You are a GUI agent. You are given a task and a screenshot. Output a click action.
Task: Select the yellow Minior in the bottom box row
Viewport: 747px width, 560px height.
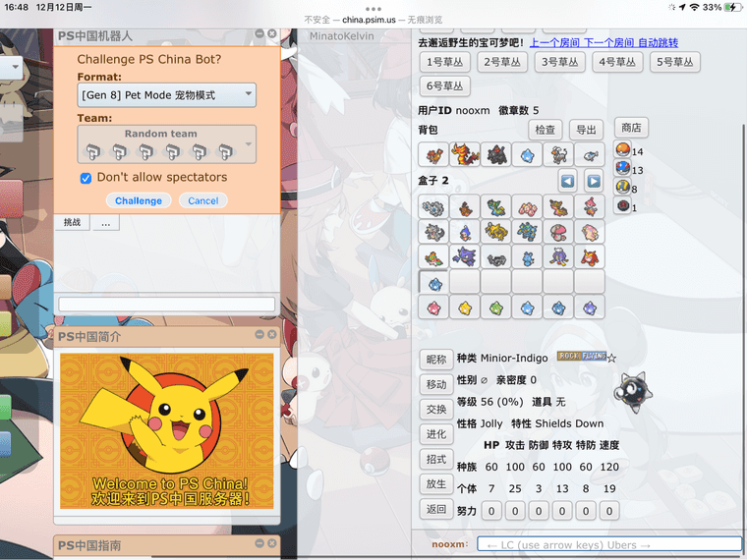(x=464, y=308)
